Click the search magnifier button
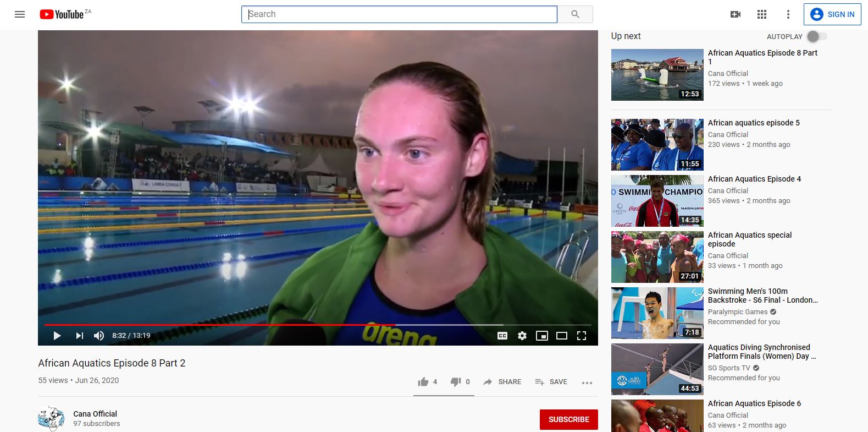868x432 pixels. tap(575, 14)
